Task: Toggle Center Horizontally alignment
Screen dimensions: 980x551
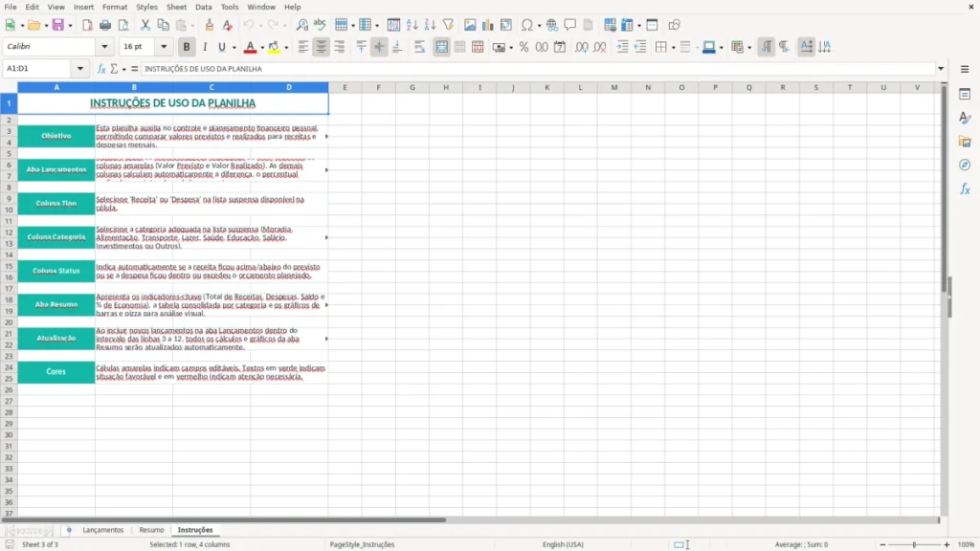Action: [322, 47]
